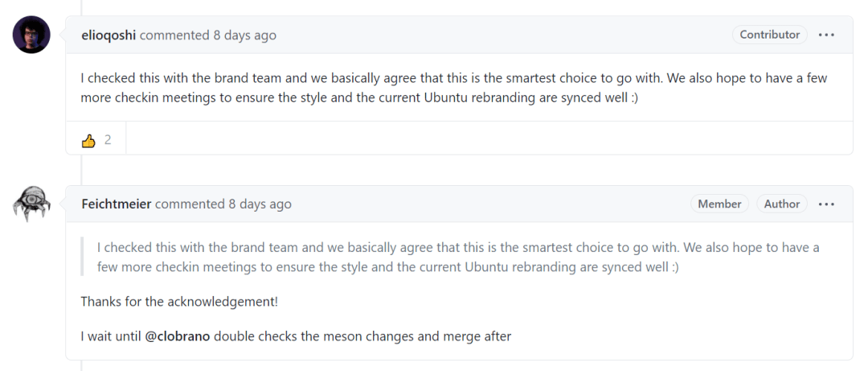The height and width of the screenshot is (371, 868).
Task: Click the Contributor badge
Action: (x=769, y=35)
